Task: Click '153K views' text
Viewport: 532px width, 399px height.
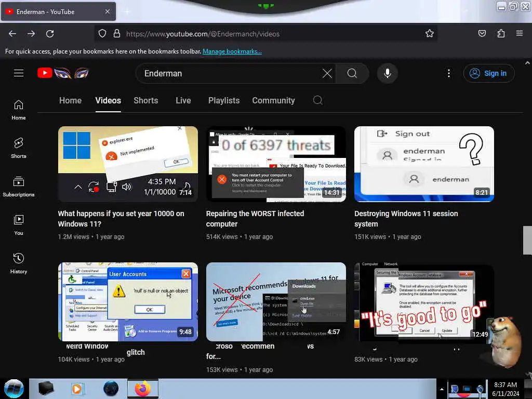Action: pos(222,370)
